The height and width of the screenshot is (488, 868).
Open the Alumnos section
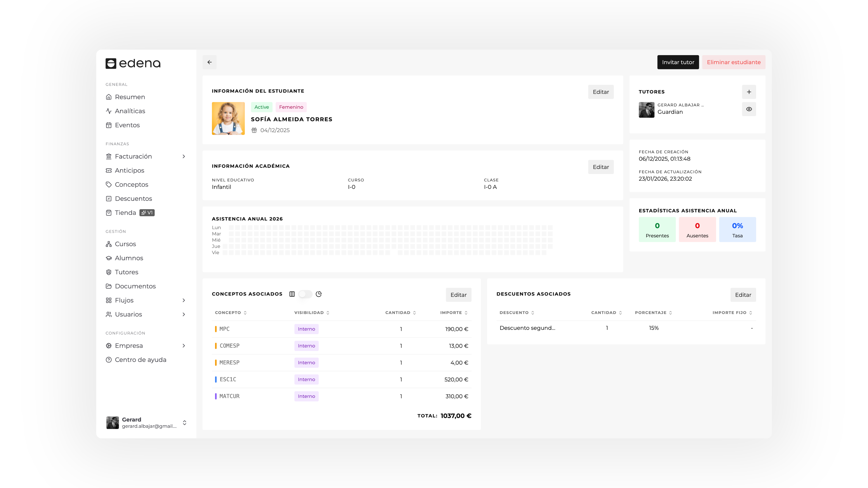coord(128,258)
